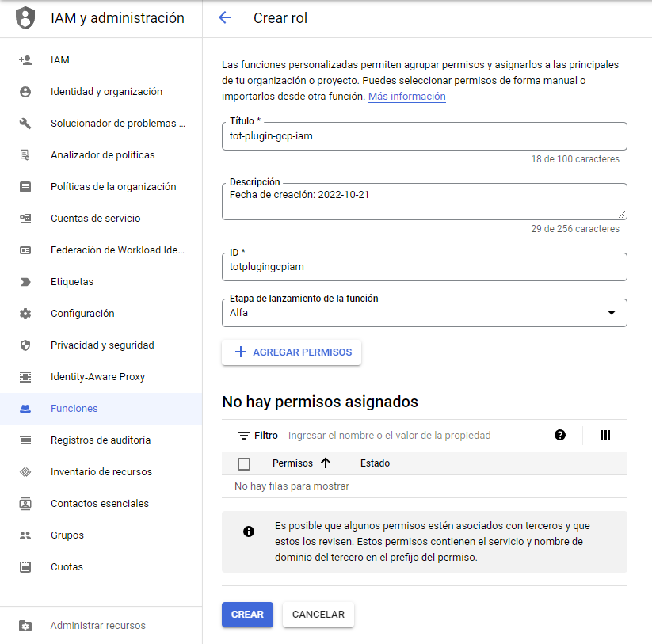Screen dimensions: 652x644
Task: Toggle the select-all permissions checkbox
Action: (244, 464)
